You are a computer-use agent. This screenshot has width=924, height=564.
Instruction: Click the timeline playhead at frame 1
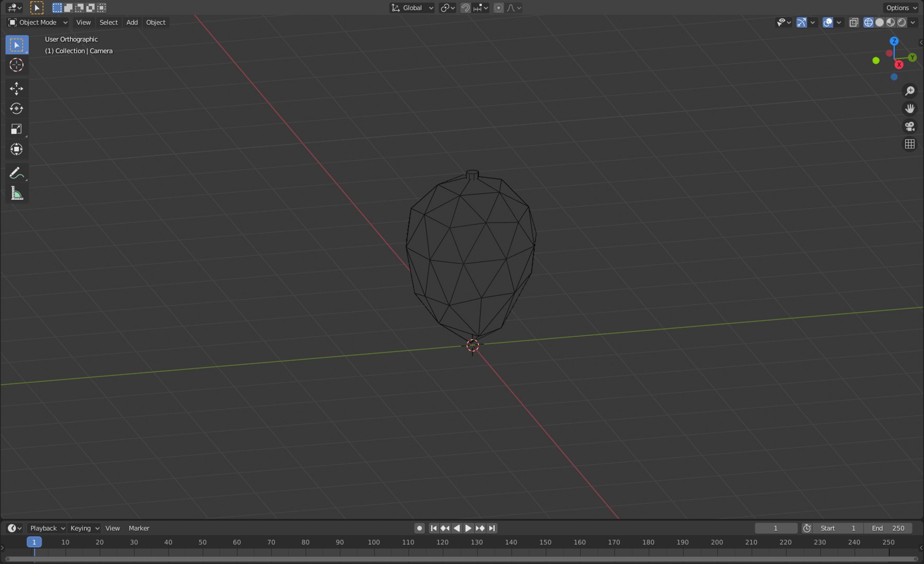click(x=34, y=542)
